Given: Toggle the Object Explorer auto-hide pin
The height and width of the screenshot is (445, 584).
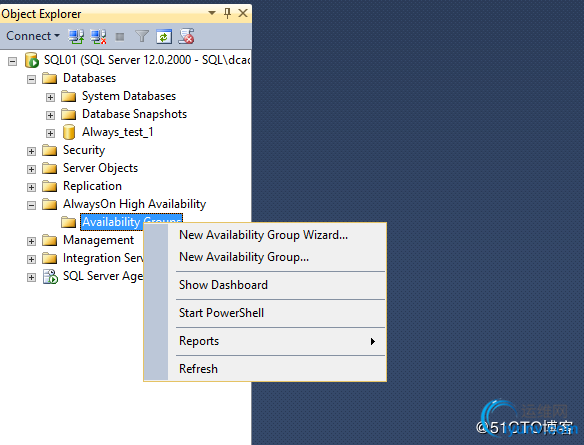Looking at the screenshot, I should 227,13.
